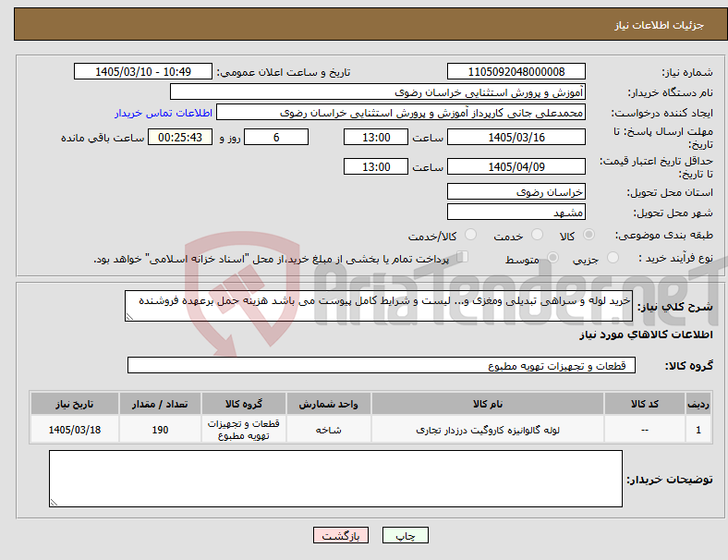728x560 pixels.
Task: Click the توضیحات خریدار text area
Action: 335,479
